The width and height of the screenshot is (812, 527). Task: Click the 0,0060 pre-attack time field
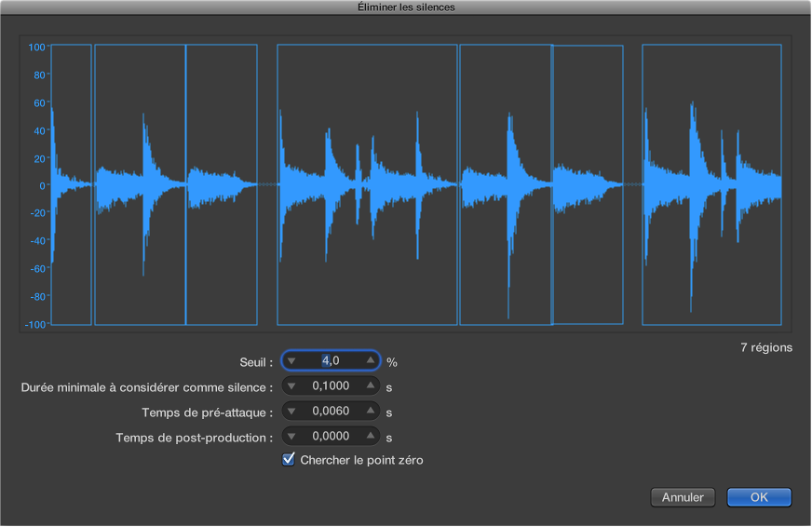coord(331,412)
